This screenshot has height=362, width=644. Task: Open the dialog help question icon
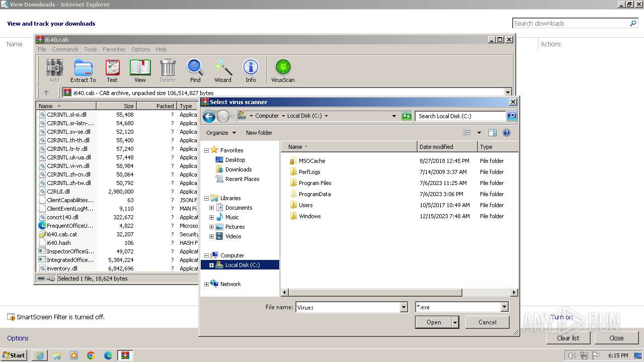(507, 133)
